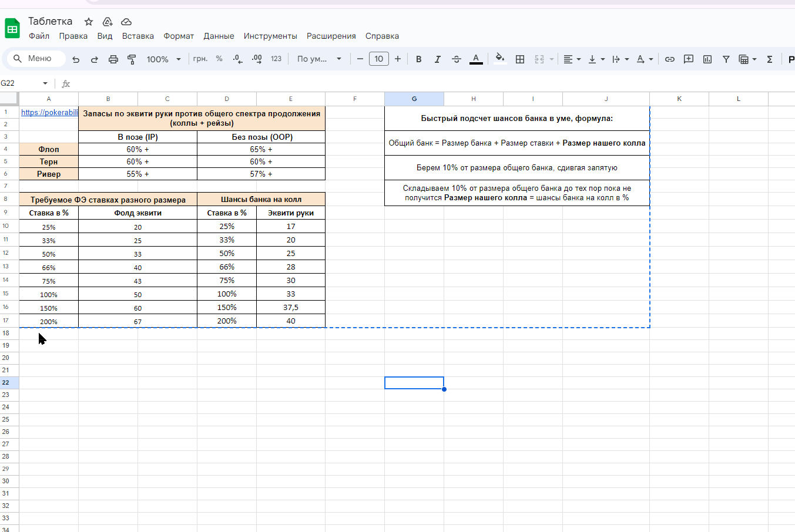Click the merge cells icon
This screenshot has height=532, width=795.
539,59
